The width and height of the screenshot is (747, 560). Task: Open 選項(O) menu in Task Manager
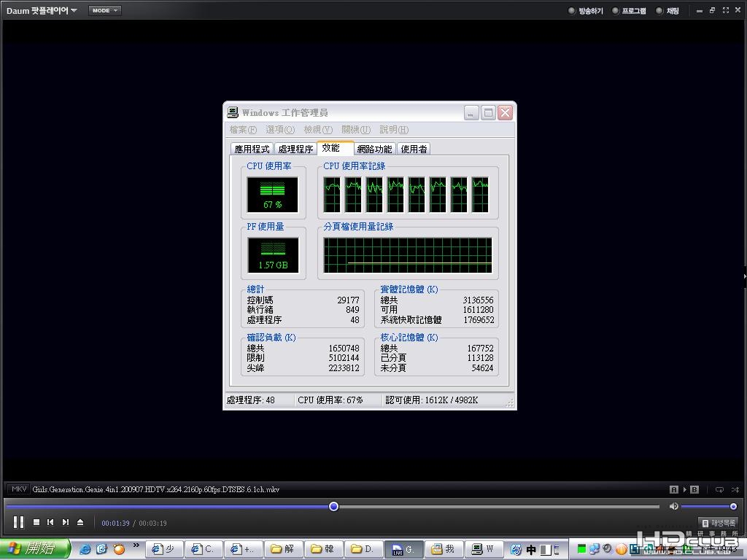(280, 130)
